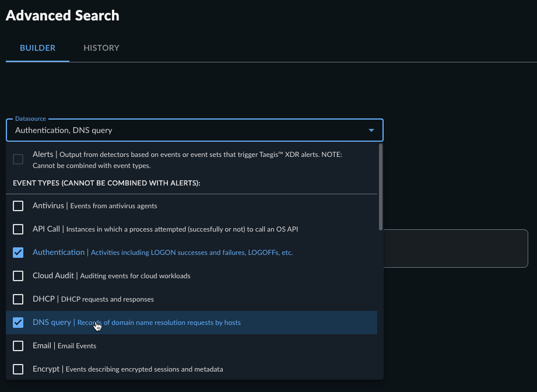The height and width of the screenshot is (392, 537).
Task: Uncheck the Authentication checkbox
Action: pos(18,253)
